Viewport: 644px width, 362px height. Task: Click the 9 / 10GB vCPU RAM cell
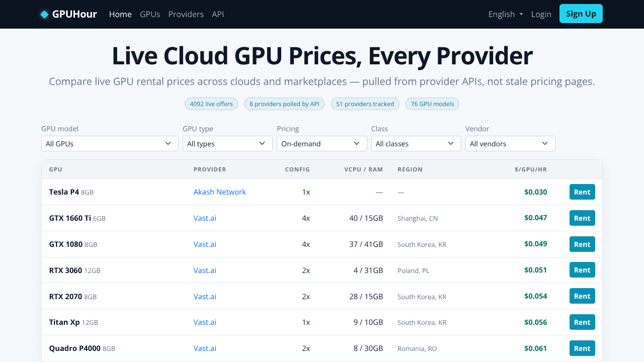[368, 322]
